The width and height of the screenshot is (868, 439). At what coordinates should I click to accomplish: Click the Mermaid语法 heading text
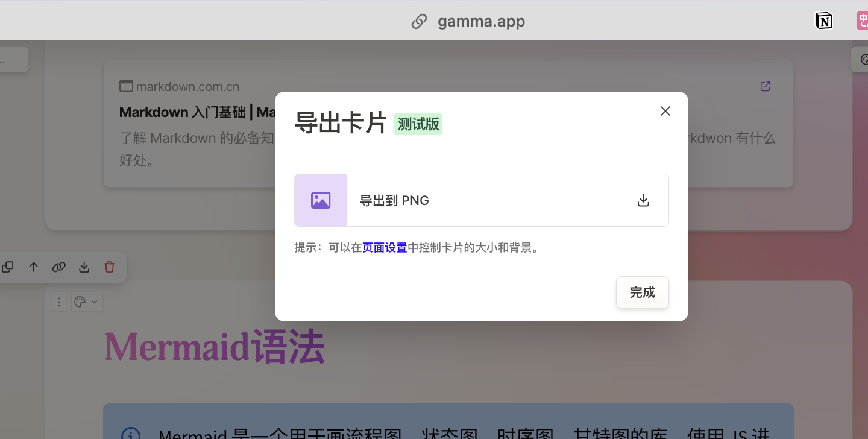(215, 347)
